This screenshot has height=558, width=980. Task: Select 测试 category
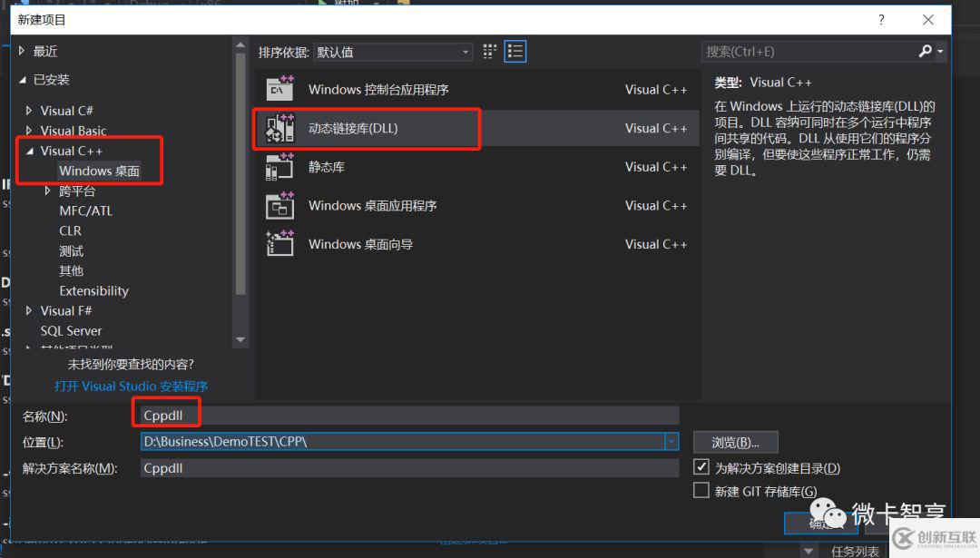[72, 250]
